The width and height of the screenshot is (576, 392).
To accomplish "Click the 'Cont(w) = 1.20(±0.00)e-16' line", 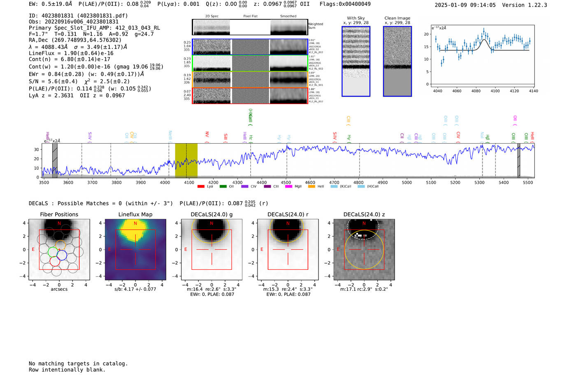I will click(x=96, y=66).
